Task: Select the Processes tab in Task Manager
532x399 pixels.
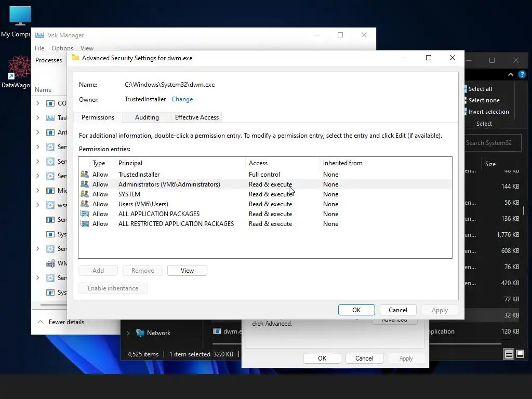Action: tap(48, 60)
